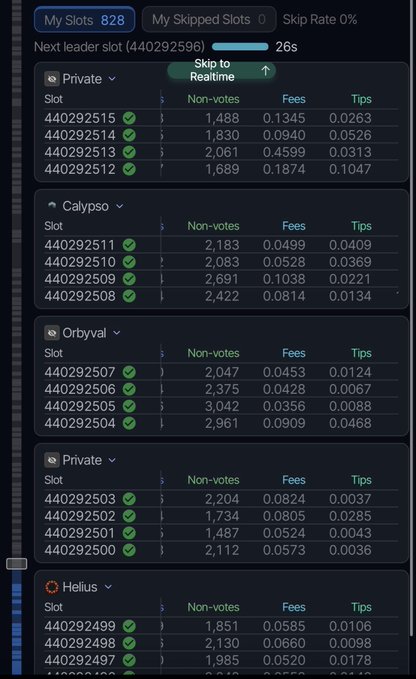Select slot number 440292499
This screenshot has width=416, height=679.
tap(80, 626)
